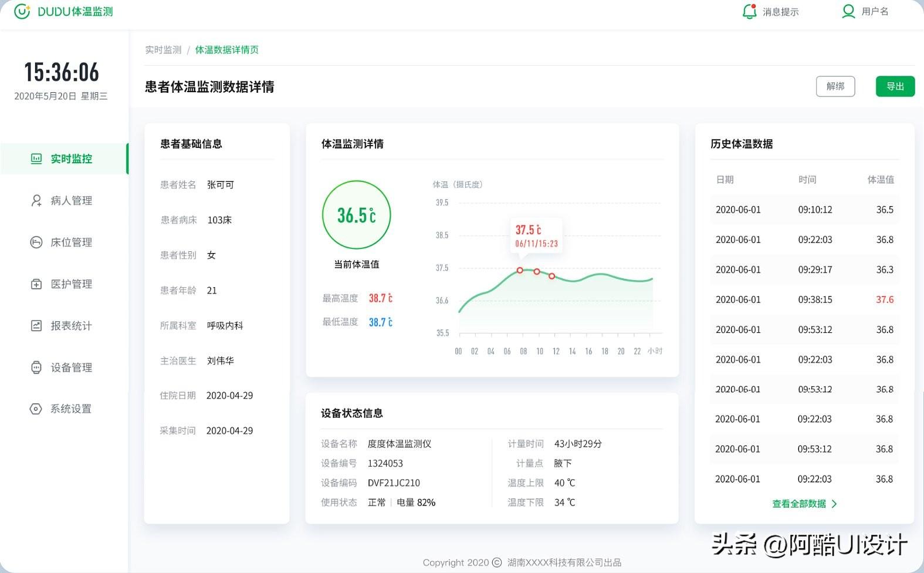
Task: Click 采集时间 value 2020-04-29
Action: click(229, 431)
